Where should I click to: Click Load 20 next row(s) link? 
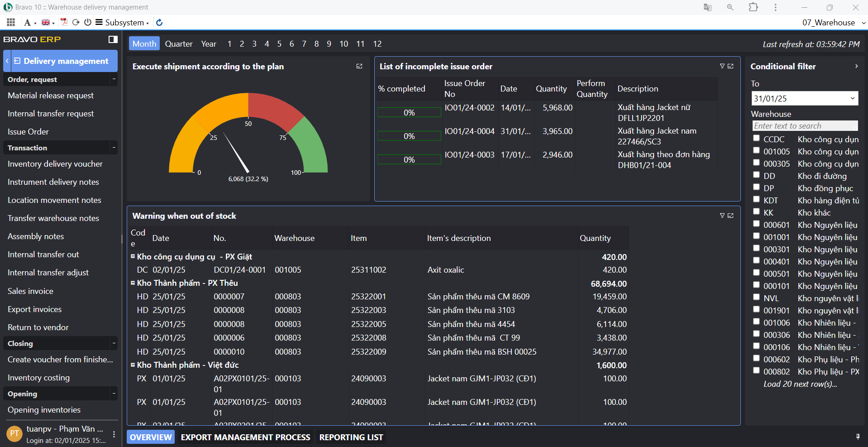pos(800,384)
